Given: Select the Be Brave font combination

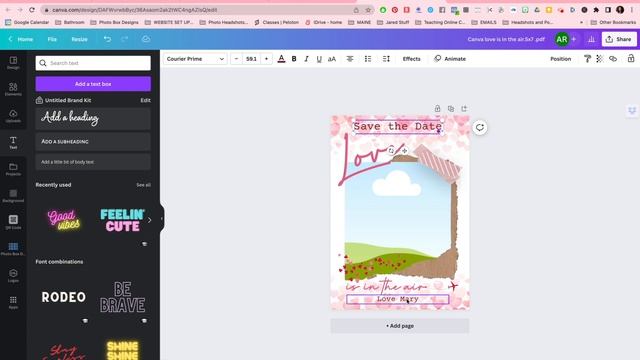Looking at the screenshot, I should (122, 297).
